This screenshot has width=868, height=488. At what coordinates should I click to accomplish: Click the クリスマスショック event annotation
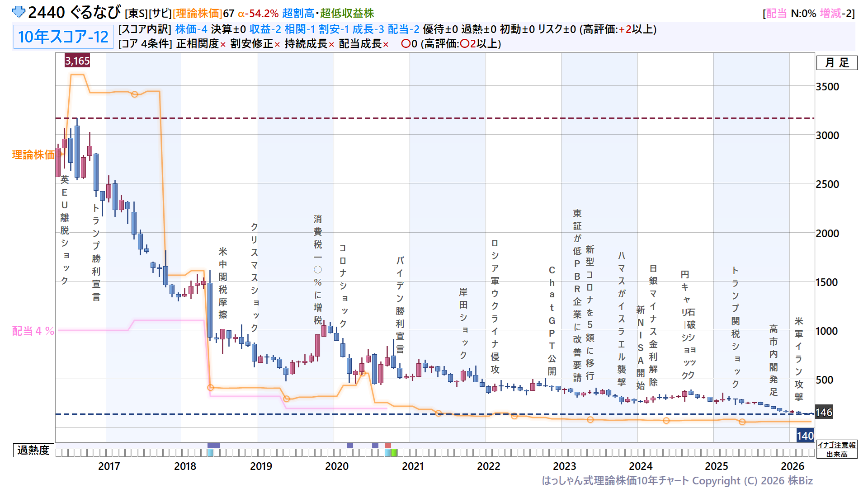point(254,277)
